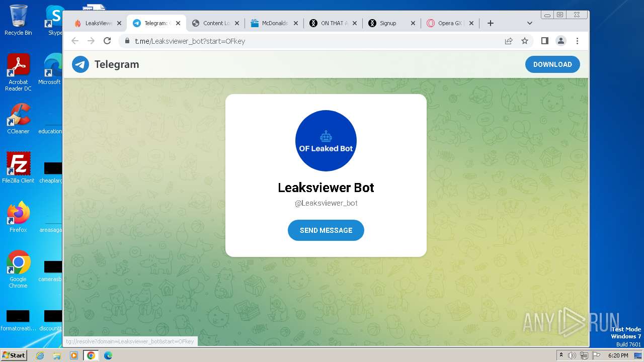This screenshot has height=362, width=644.
Task: Click the @Leaksviewer_bot username text
Action: (326, 203)
